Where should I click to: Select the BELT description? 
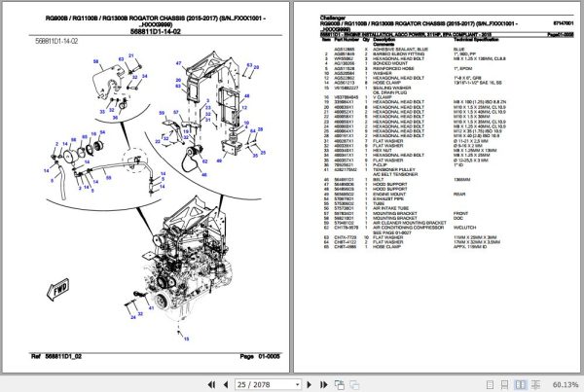pyautogui.click(x=379, y=179)
